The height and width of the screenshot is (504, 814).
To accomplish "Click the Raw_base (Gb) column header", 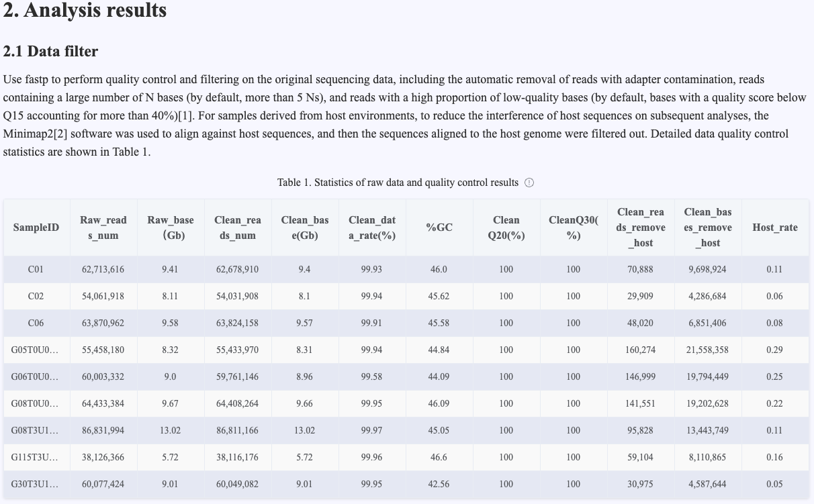I will [x=171, y=228].
